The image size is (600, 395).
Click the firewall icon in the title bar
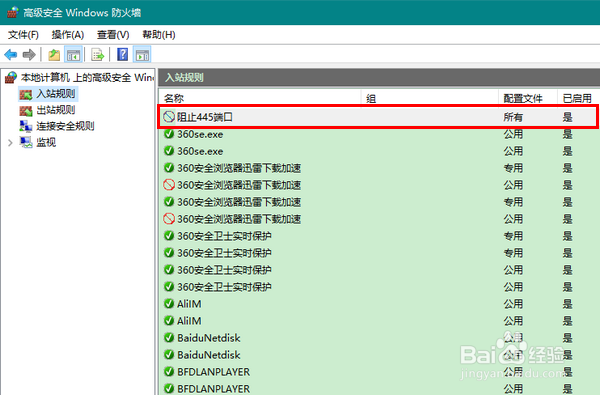click(x=13, y=12)
